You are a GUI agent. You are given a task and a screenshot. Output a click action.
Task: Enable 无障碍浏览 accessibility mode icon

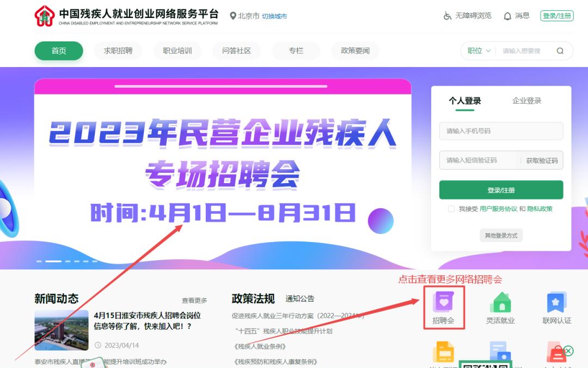pyautogui.click(x=447, y=16)
